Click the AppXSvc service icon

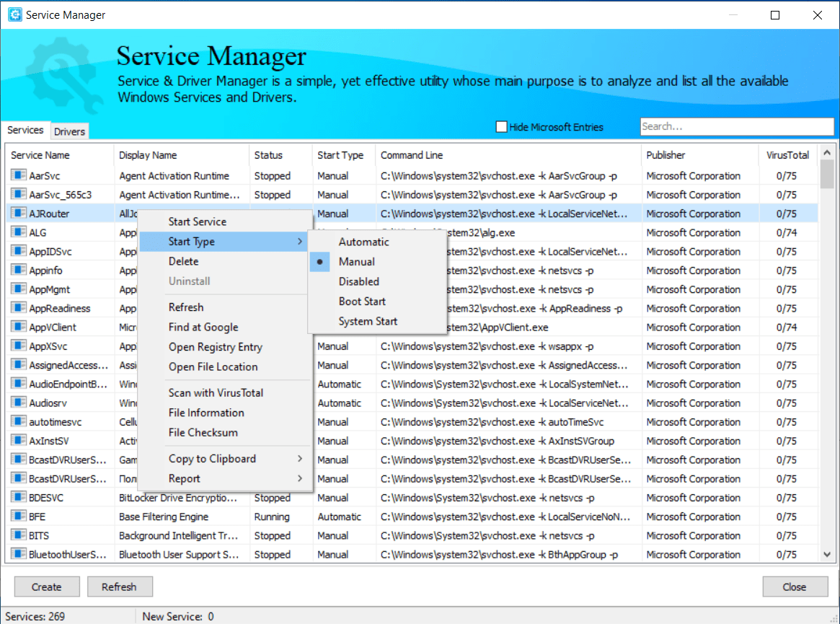[19, 346]
